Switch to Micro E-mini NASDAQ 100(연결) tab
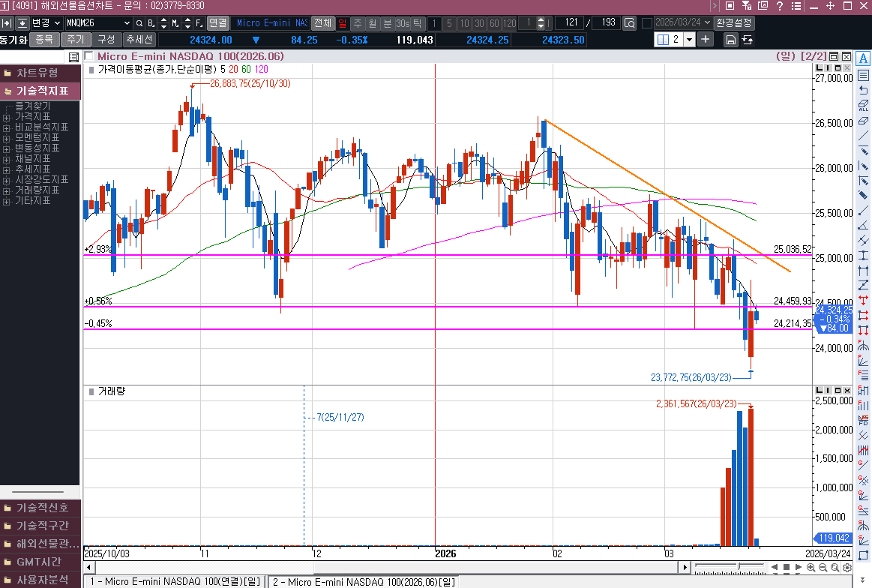 tap(175, 581)
